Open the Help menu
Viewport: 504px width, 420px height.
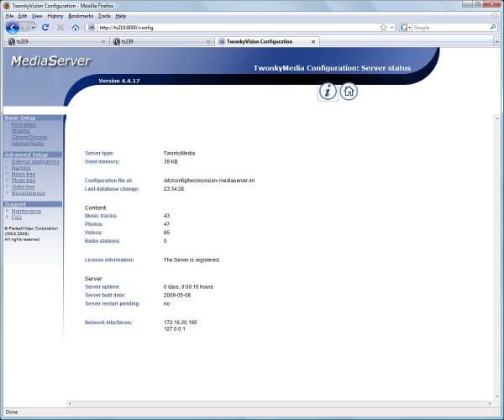(120, 16)
